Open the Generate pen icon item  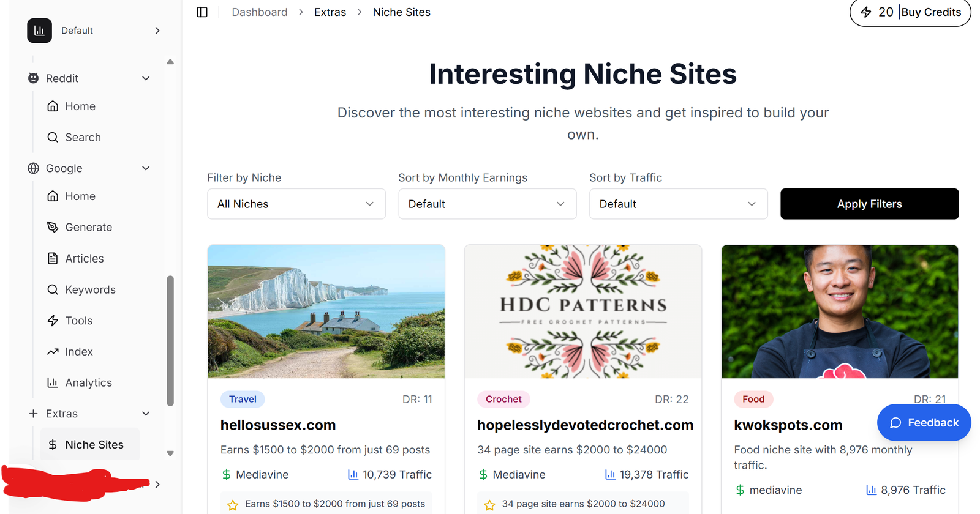53,227
